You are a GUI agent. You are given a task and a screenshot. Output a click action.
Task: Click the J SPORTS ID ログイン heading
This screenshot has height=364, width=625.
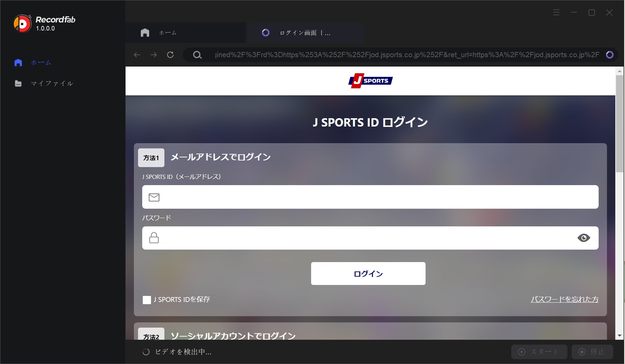pos(370,122)
